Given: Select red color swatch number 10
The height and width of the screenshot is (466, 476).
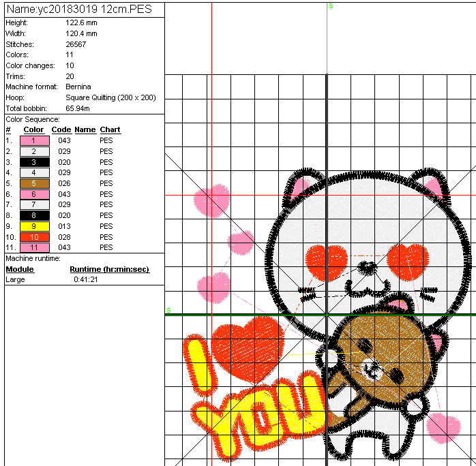Looking at the screenshot, I should [35, 237].
